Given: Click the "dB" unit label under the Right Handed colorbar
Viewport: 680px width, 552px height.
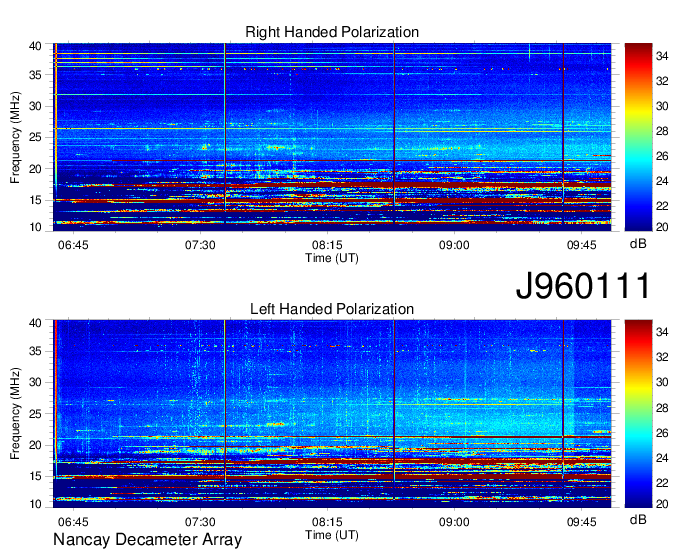Looking at the screenshot, I should [638, 244].
